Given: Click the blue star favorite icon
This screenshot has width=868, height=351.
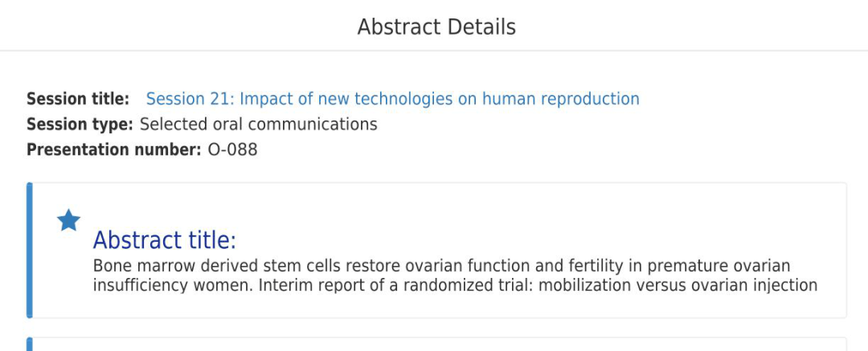Looking at the screenshot, I should coord(68,220).
